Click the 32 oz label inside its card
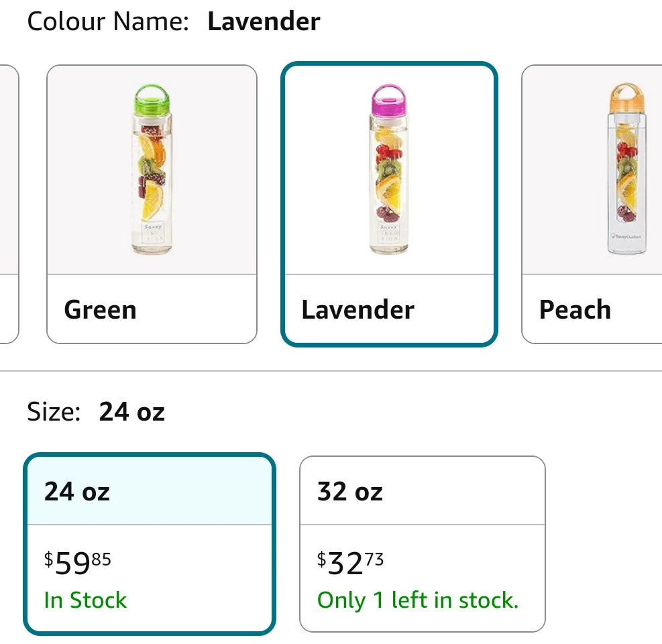This screenshot has height=644, width=662. [349, 492]
